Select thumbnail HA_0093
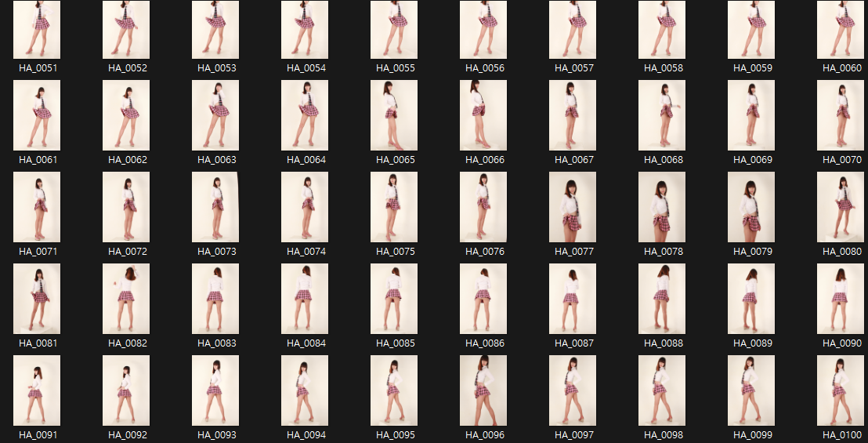Image resolution: width=868 pixels, height=443 pixels. click(x=215, y=390)
